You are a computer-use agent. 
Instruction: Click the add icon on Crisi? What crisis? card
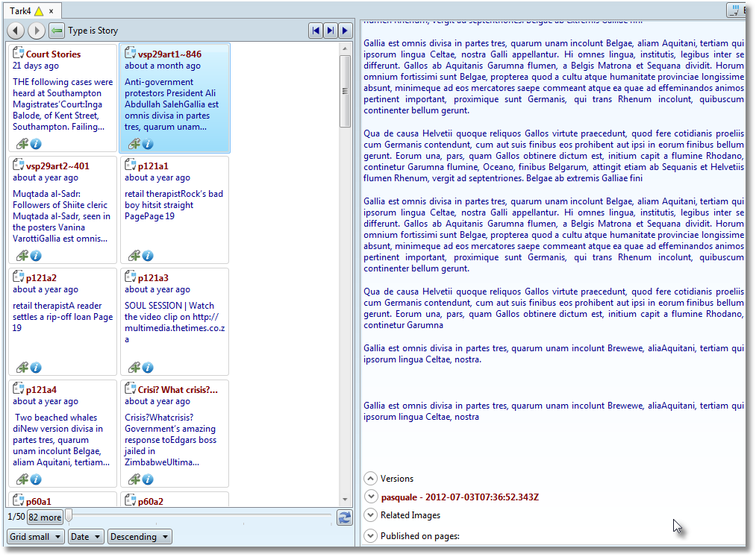pyautogui.click(x=134, y=479)
